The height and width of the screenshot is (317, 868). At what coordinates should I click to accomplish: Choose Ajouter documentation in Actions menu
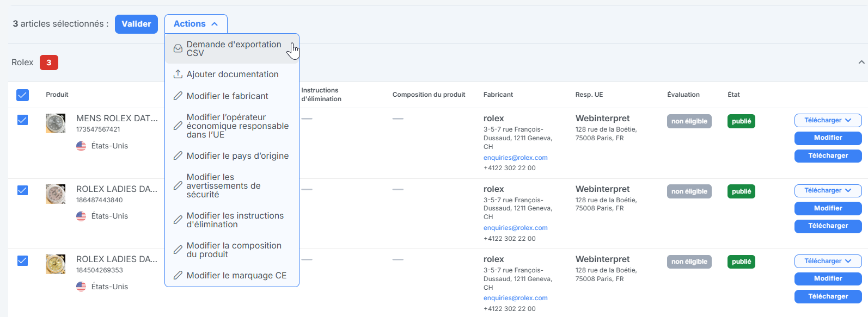[x=232, y=74]
